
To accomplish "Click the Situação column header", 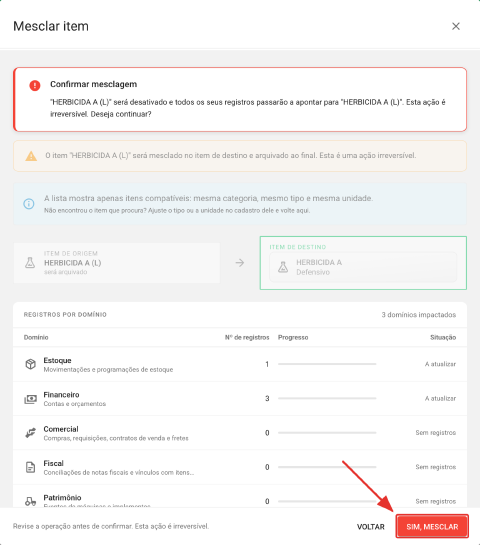I will (x=443, y=337).
